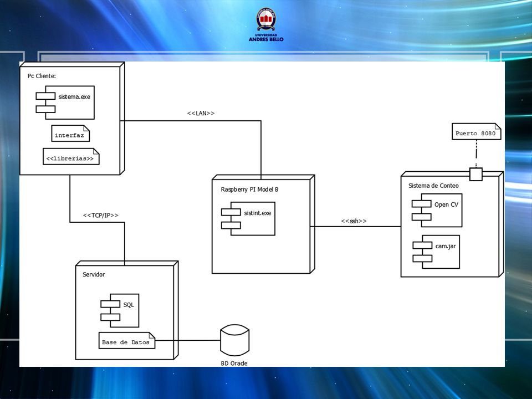Select the sistema.exe component
532x399 pixels.
click(x=65, y=103)
